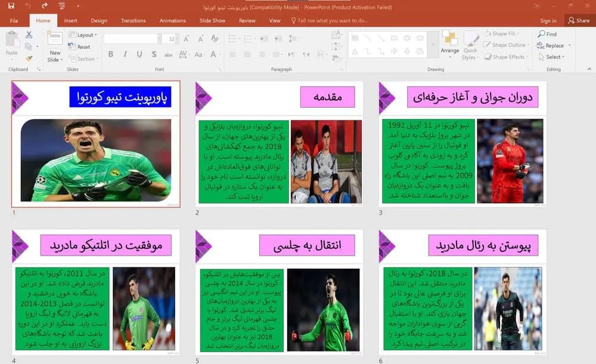Redo action in the Quick Access Toolbar
Screen dimensions: 596x364
point(45,6)
